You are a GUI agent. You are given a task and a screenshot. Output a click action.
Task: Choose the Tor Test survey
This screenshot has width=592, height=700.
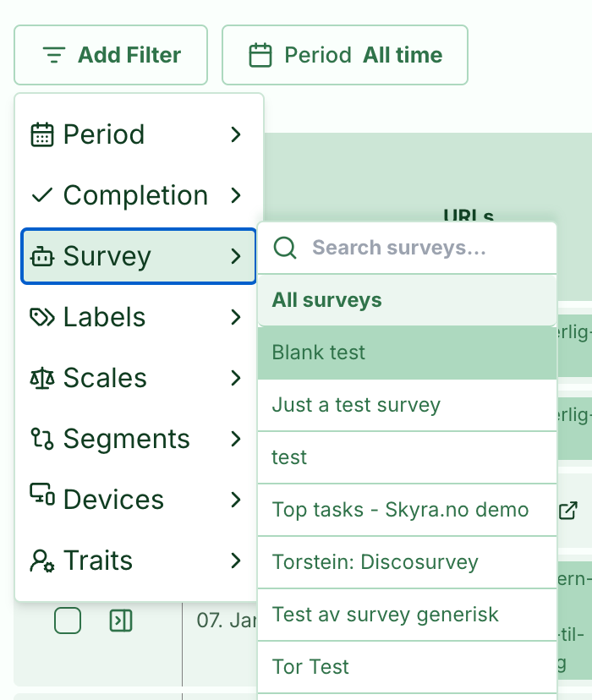coord(407,667)
